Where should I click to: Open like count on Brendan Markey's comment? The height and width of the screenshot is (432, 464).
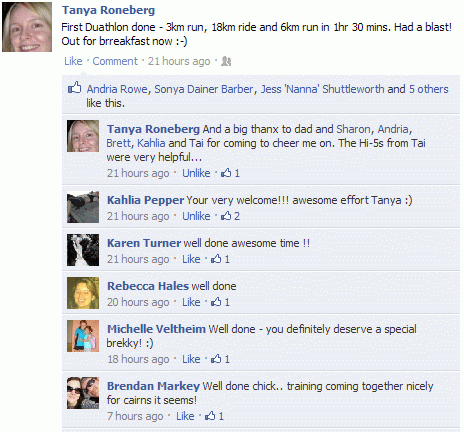[x=214, y=416]
